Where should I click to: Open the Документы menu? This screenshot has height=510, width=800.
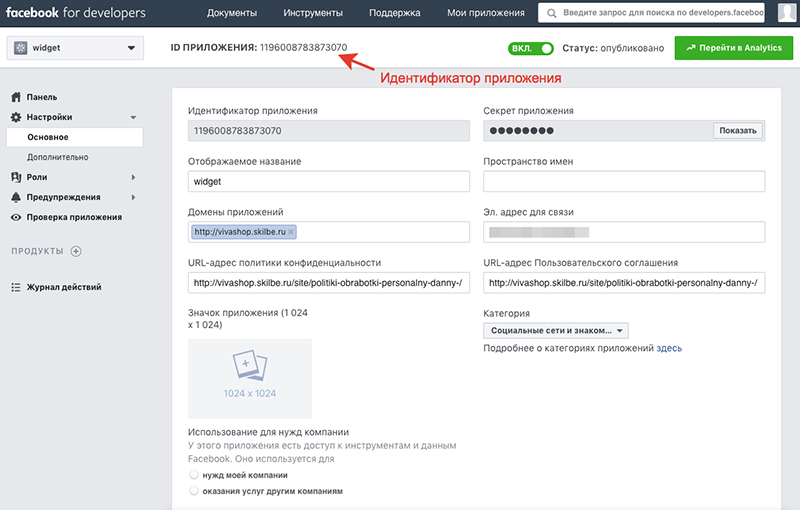232,13
